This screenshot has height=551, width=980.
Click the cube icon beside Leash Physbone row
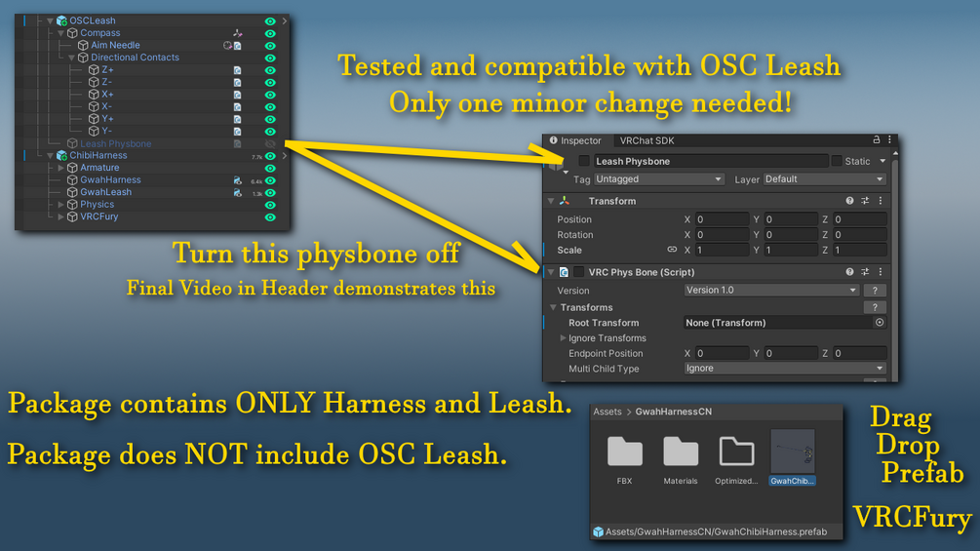tap(72, 143)
